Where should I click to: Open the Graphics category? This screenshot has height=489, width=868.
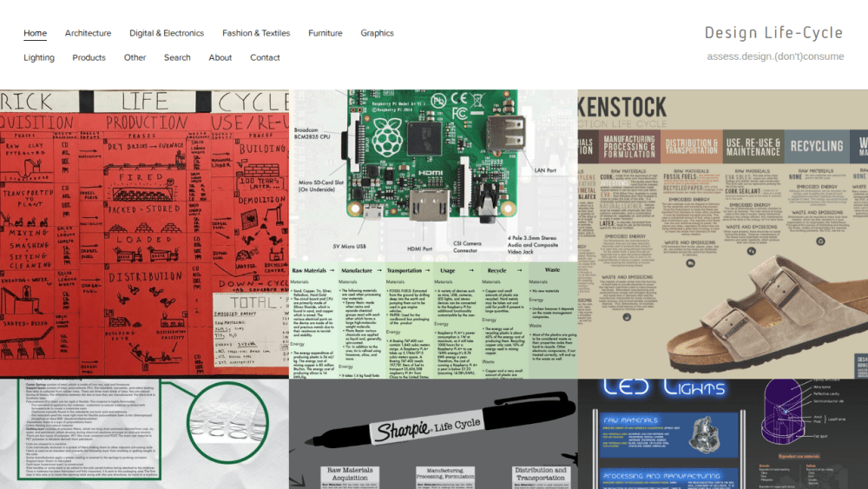pos(377,33)
